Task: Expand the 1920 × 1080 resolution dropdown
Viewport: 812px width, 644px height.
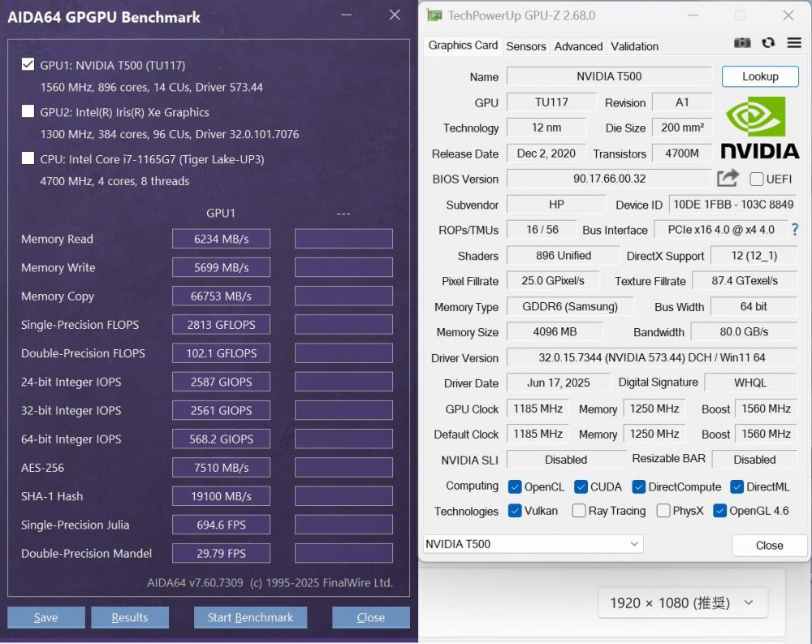Action: coord(682,603)
